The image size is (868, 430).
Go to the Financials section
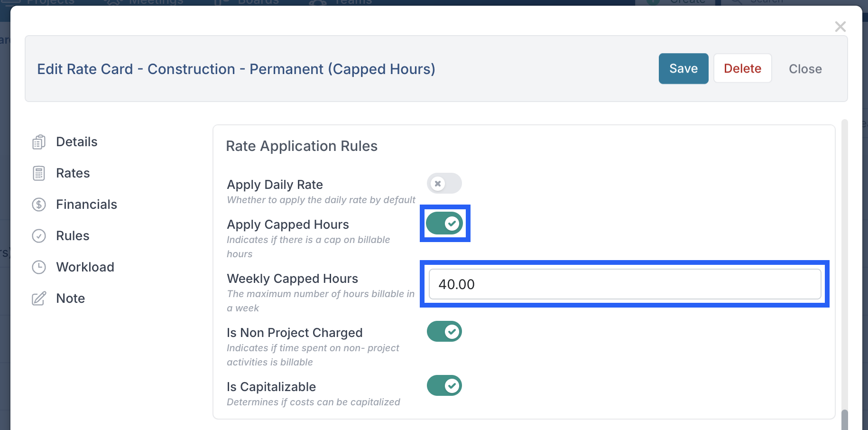click(x=86, y=205)
